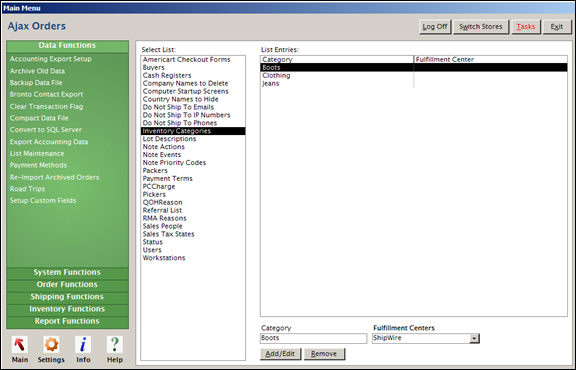
Task: Click the blue Info icon
Action: coord(83,345)
